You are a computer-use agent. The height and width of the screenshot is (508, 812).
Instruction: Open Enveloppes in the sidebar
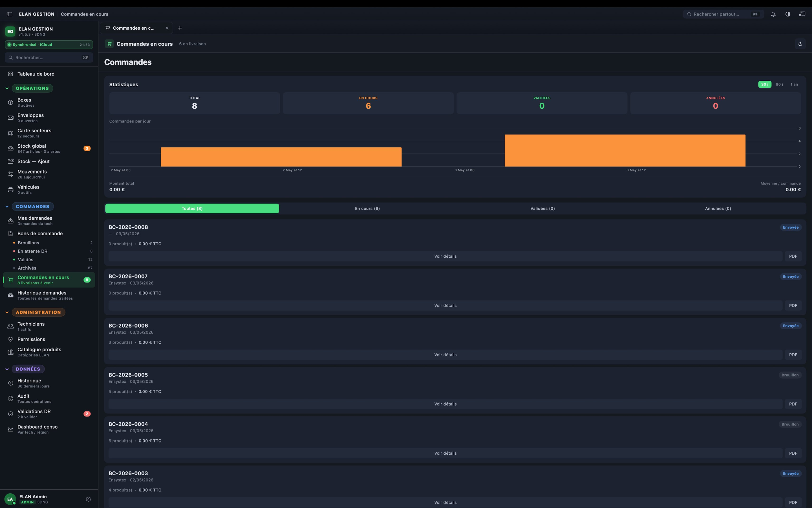pos(49,118)
